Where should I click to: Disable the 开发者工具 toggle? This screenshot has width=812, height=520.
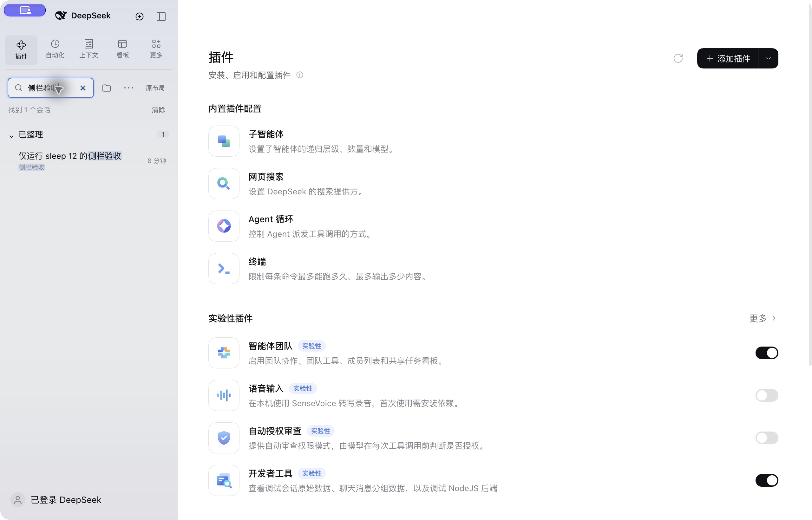pos(767,480)
